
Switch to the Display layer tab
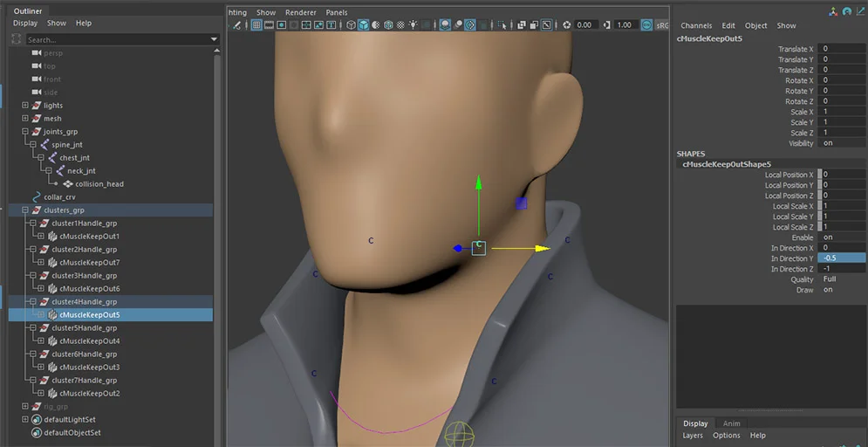click(x=695, y=423)
